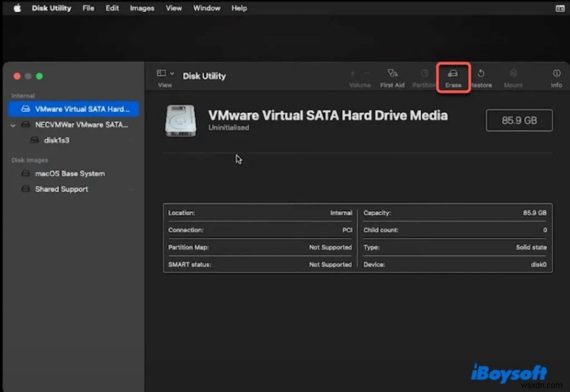The width and height of the screenshot is (570, 392).
Task: Click the Internal sidebar section header
Action: (23, 96)
